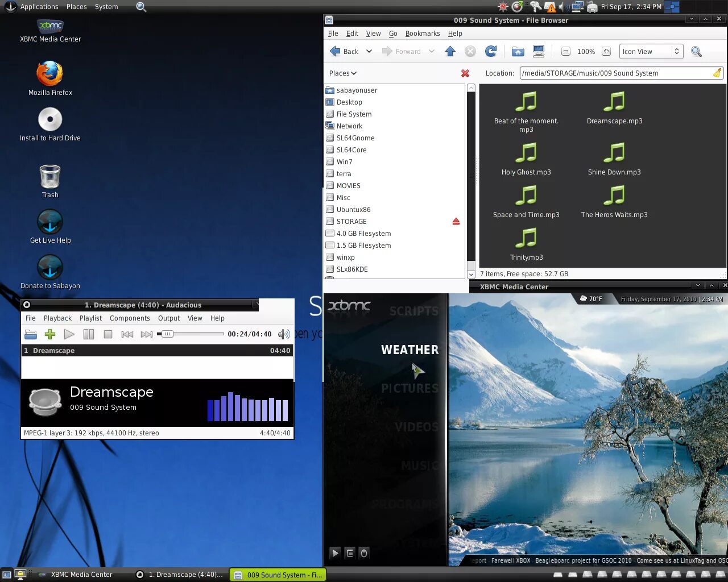
Task: Click clock in top panel
Action: click(631, 7)
